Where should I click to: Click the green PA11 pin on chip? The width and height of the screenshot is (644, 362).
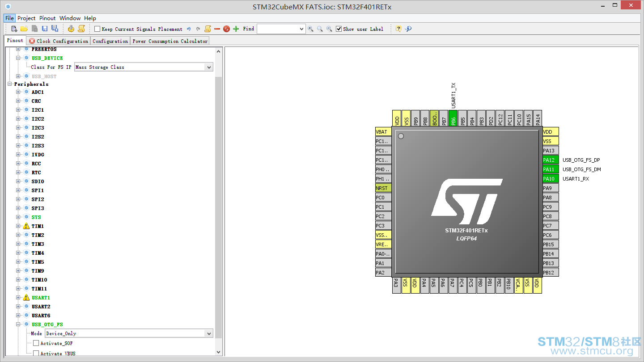(551, 169)
